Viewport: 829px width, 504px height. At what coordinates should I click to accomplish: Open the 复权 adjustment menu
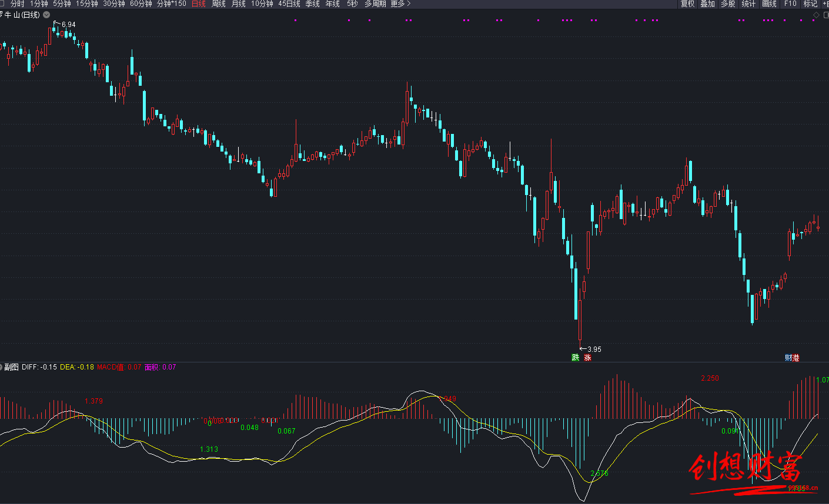pos(688,4)
